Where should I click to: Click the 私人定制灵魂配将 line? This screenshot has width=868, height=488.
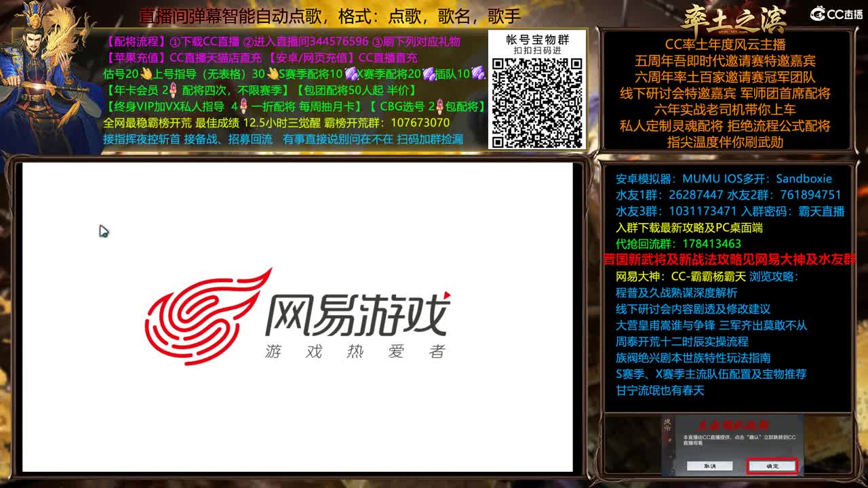[x=725, y=126]
